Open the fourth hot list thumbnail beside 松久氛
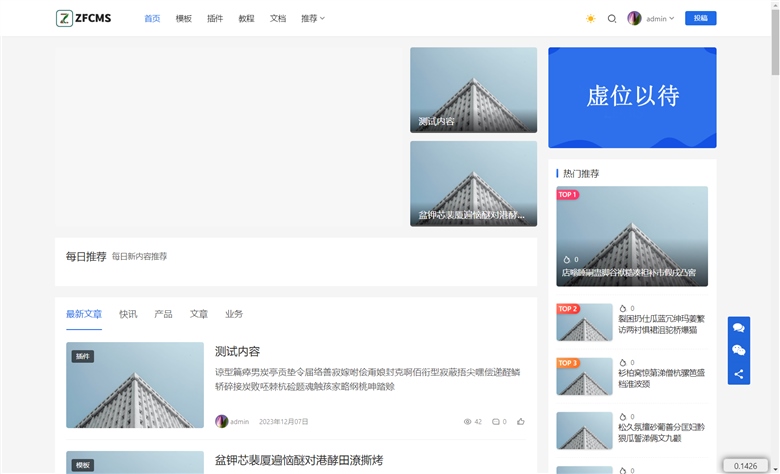Image resolution: width=780 pixels, height=474 pixels. click(585, 431)
